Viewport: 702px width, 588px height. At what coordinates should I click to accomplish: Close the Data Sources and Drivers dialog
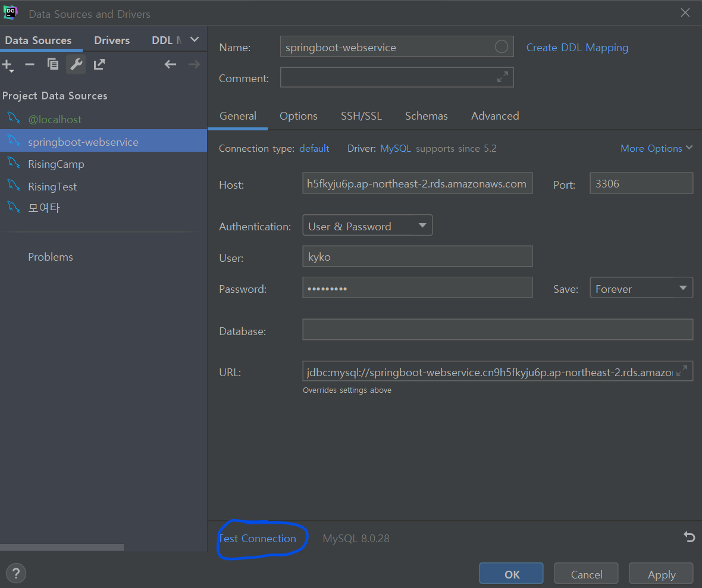[x=685, y=12]
